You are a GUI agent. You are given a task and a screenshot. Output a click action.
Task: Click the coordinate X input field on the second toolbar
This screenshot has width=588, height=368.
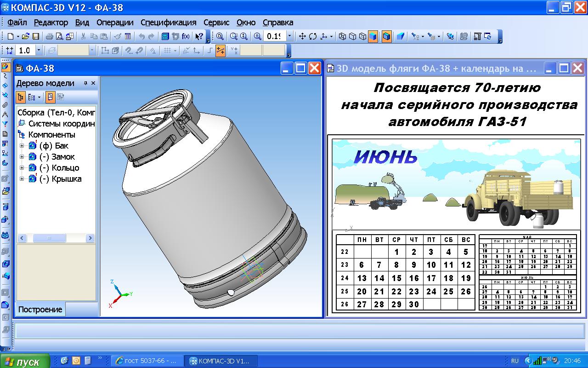251,51
